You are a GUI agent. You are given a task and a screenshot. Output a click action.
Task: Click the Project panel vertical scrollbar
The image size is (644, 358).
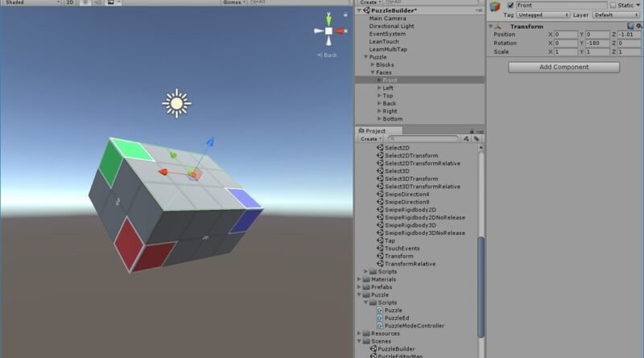click(481, 287)
